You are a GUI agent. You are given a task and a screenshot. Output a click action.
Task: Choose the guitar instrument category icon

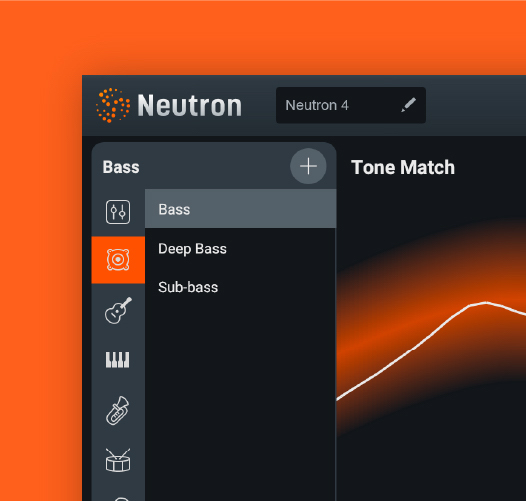118,310
